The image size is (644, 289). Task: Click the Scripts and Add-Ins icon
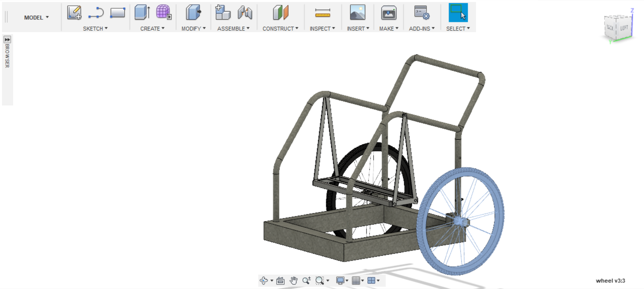coord(422,13)
